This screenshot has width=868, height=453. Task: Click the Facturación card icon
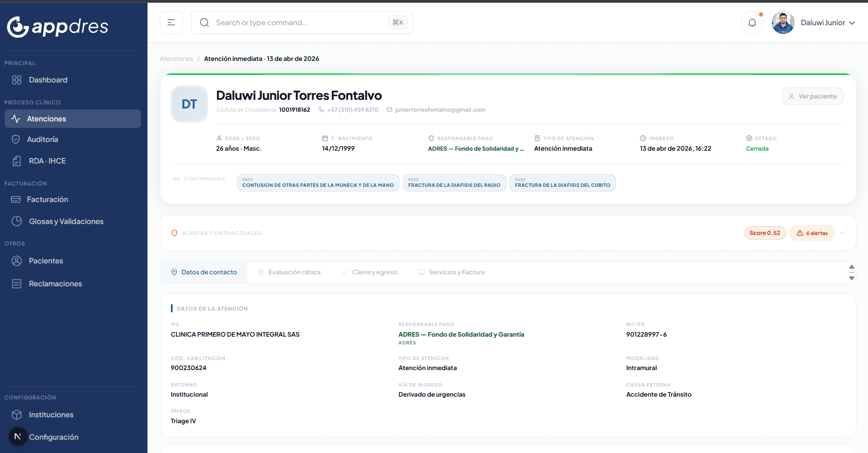tap(16, 200)
